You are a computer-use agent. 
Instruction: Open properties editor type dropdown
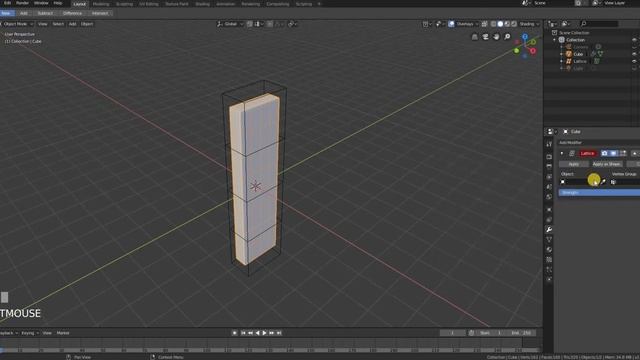coord(552,131)
